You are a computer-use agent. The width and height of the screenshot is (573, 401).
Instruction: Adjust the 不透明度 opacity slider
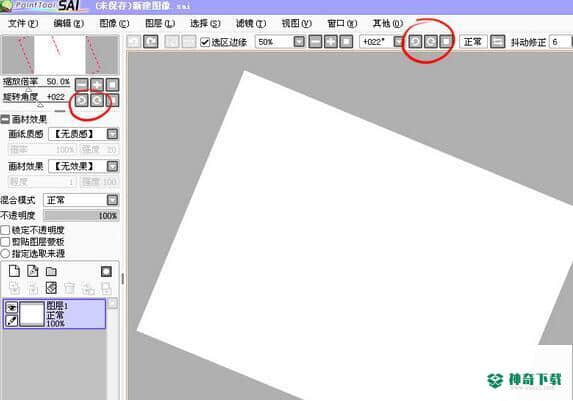(x=81, y=216)
